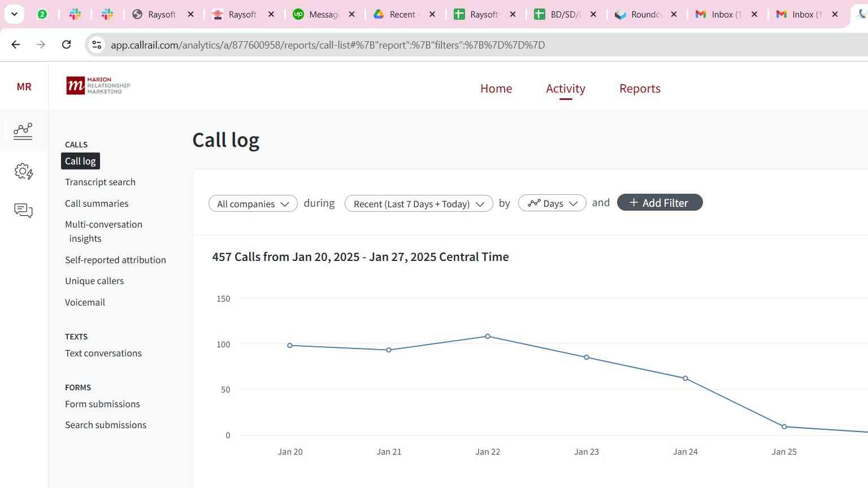Click the site information icon in address bar
868x488 pixels.
[x=97, y=45]
